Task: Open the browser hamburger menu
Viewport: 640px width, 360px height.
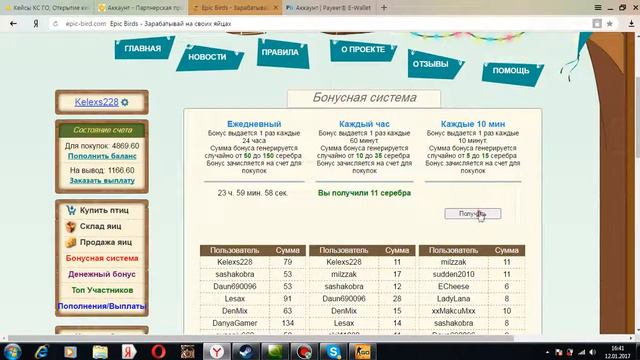Action: pyautogui.click(x=598, y=7)
